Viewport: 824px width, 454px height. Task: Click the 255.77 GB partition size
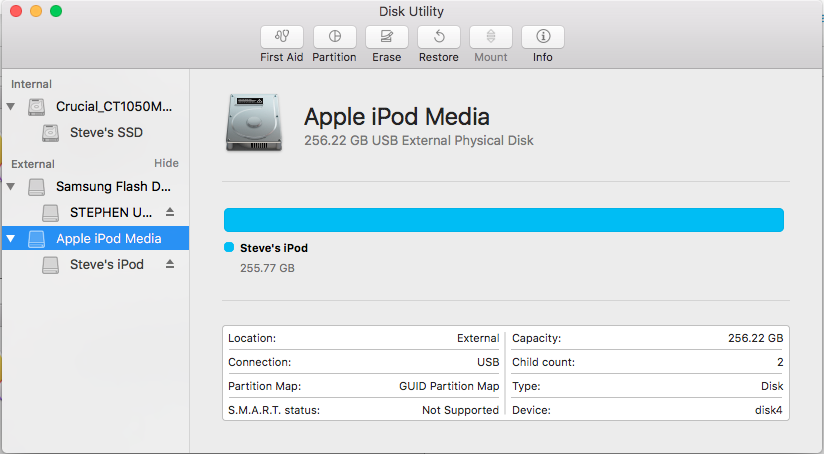[x=267, y=268]
